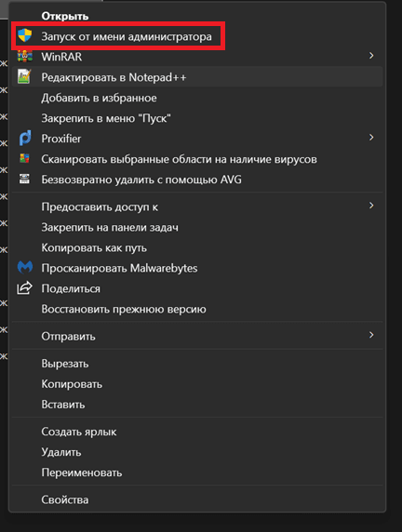Click the WinRAR books icon
The width and height of the screenshot is (402, 532).
click(25, 57)
